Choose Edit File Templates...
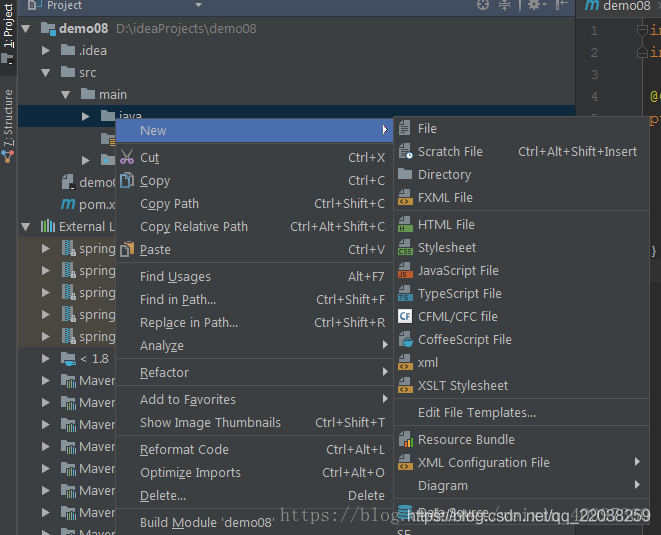661x535 pixels. tap(521, 412)
